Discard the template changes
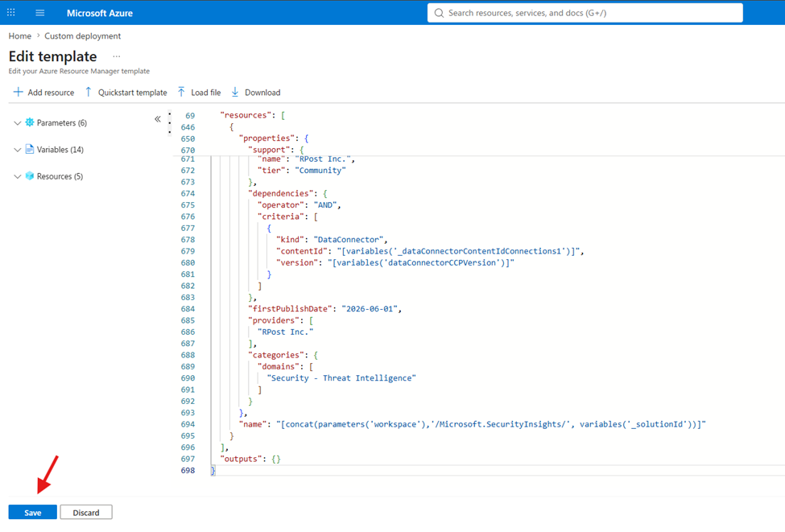Screen dimensions: 785x532 [86, 513]
